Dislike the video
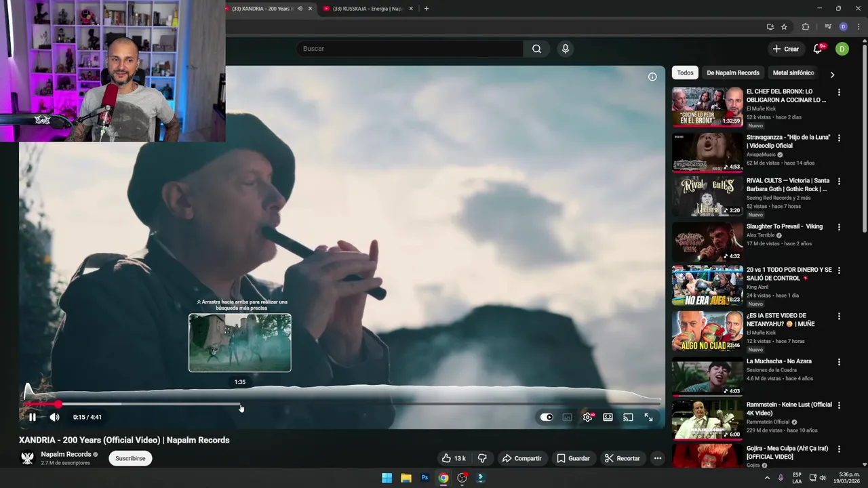This screenshot has width=868, height=488. click(x=482, y=458)
